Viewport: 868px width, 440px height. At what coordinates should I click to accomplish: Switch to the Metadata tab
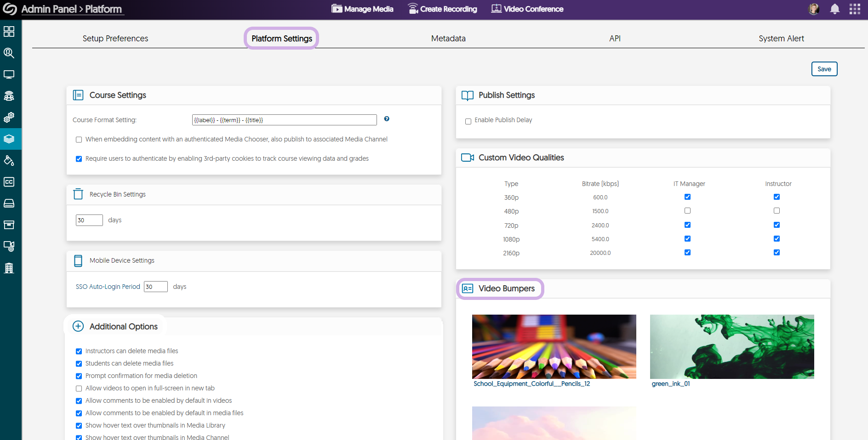point(448,39)
